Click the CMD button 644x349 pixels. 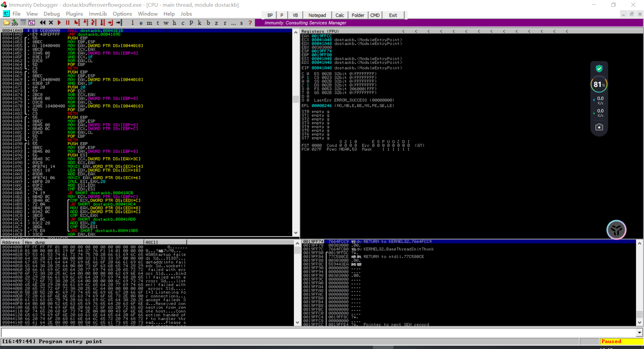point(375,15)
